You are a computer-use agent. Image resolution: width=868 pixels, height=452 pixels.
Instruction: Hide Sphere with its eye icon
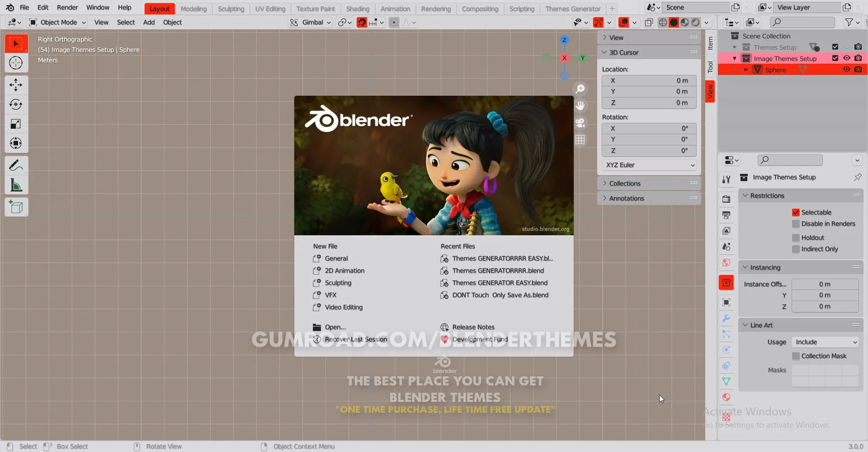tap(846, 69)
